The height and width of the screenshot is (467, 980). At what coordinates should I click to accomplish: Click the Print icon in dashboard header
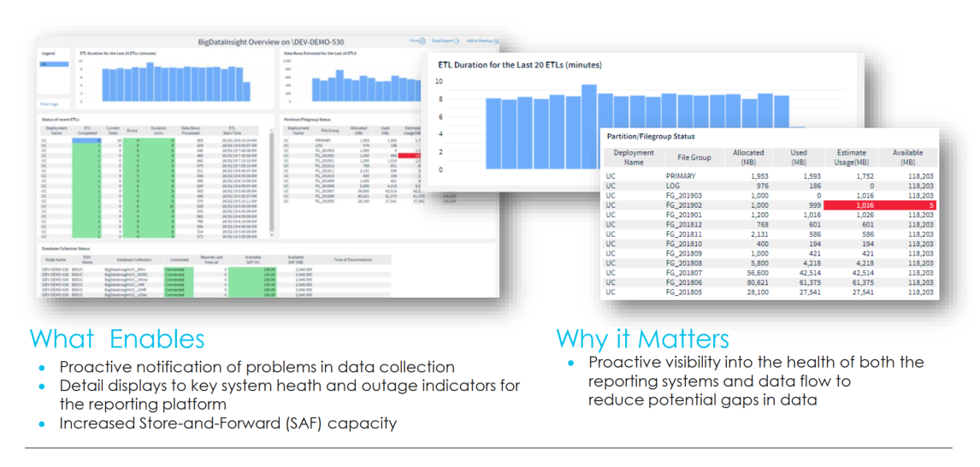(417, 40)
